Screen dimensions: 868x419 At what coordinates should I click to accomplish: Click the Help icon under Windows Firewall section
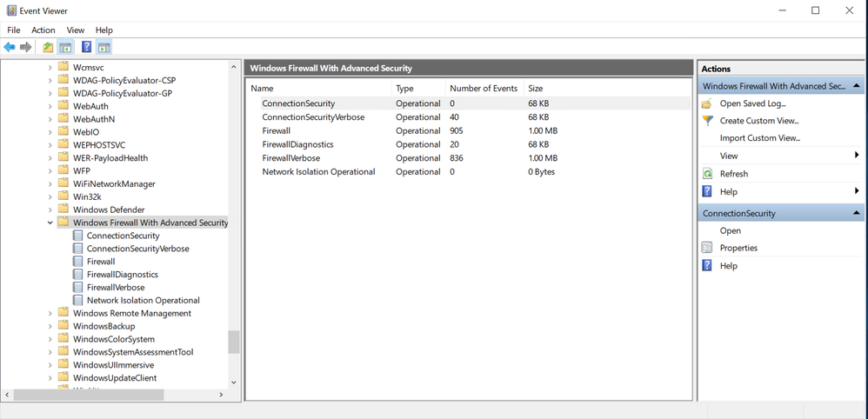pyautogui.click(x=707, y=191)
